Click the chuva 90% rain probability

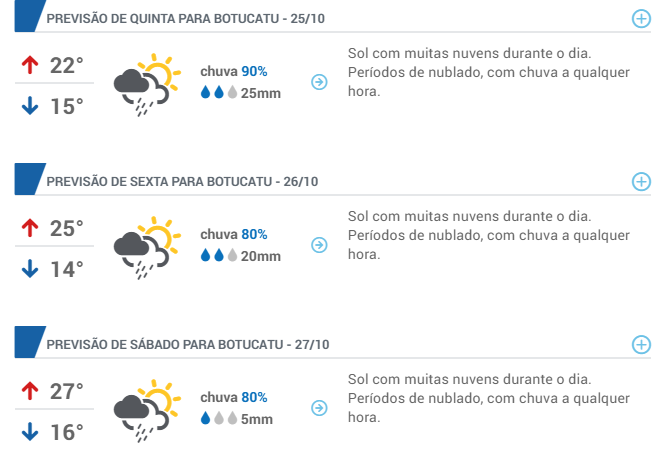(x=234, y=71)
